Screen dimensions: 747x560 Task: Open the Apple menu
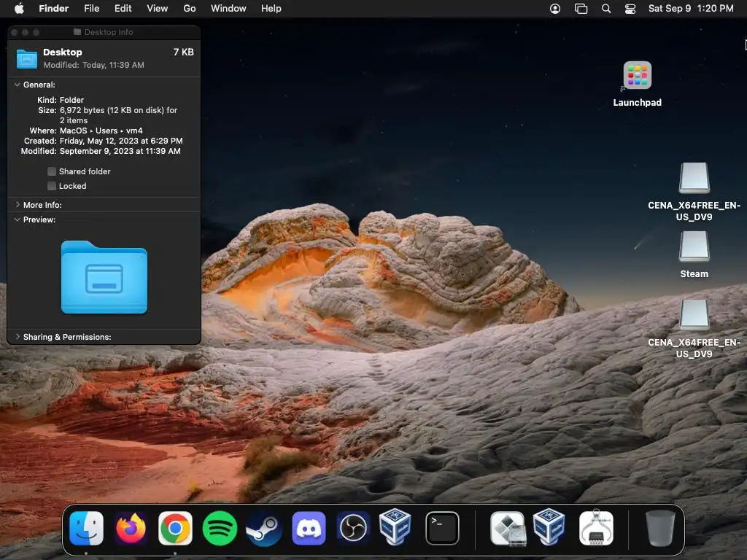coord(19,8)
